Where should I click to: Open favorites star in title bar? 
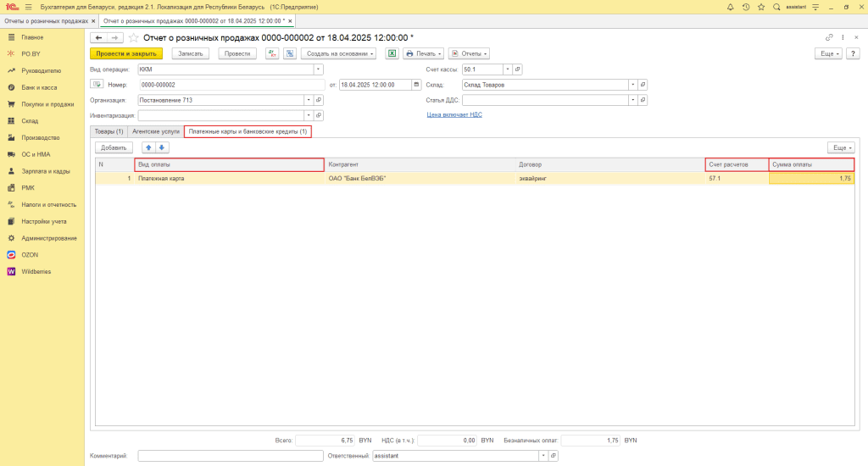tap(761, 7)
